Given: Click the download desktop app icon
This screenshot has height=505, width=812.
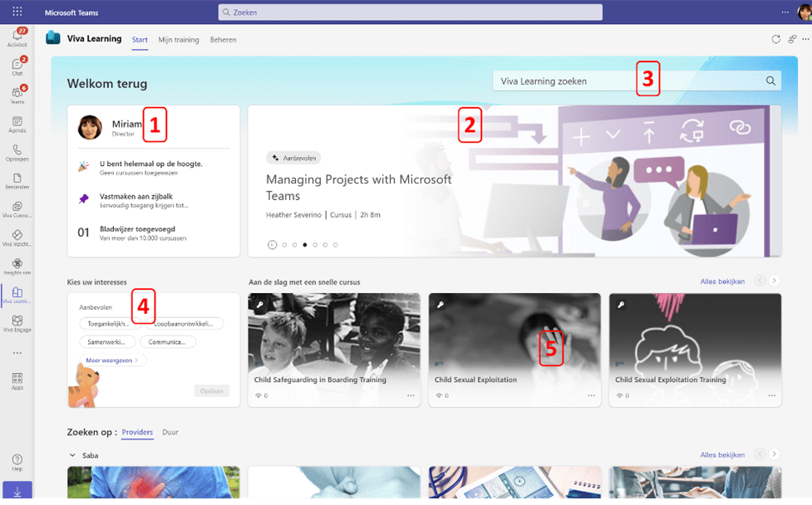Looking at the screenshot, I should pyautogui.click(x=17, y=492).
